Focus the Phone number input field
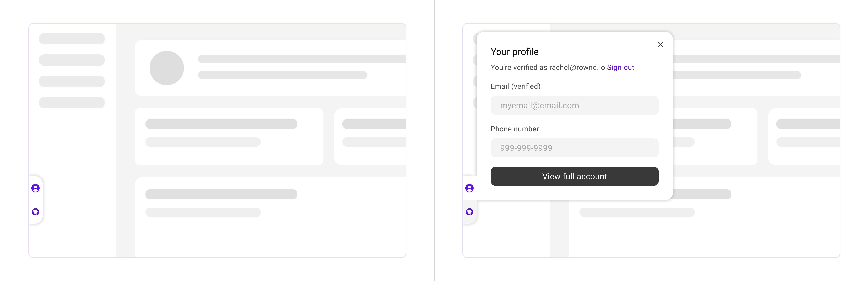868x281 pixels. [575, 148]
